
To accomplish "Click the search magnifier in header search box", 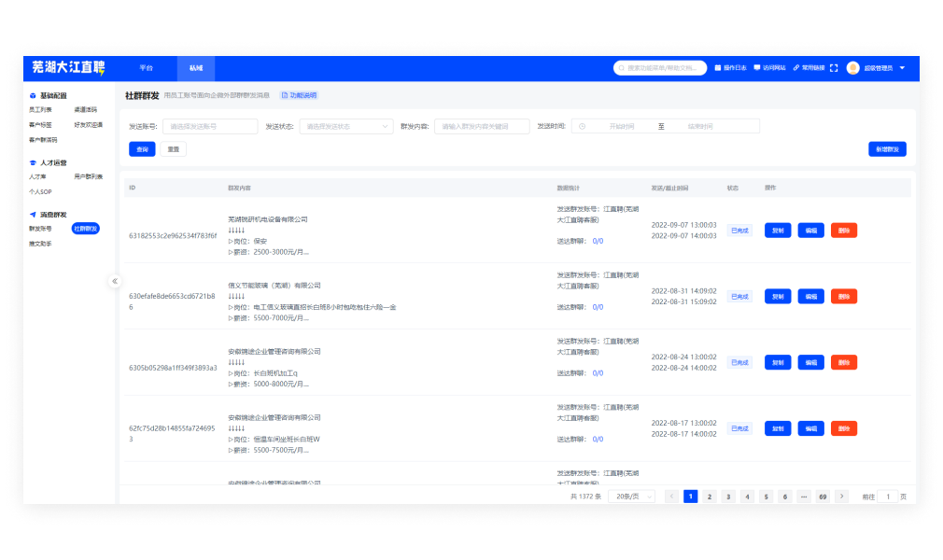I will [x=622, y=68].
